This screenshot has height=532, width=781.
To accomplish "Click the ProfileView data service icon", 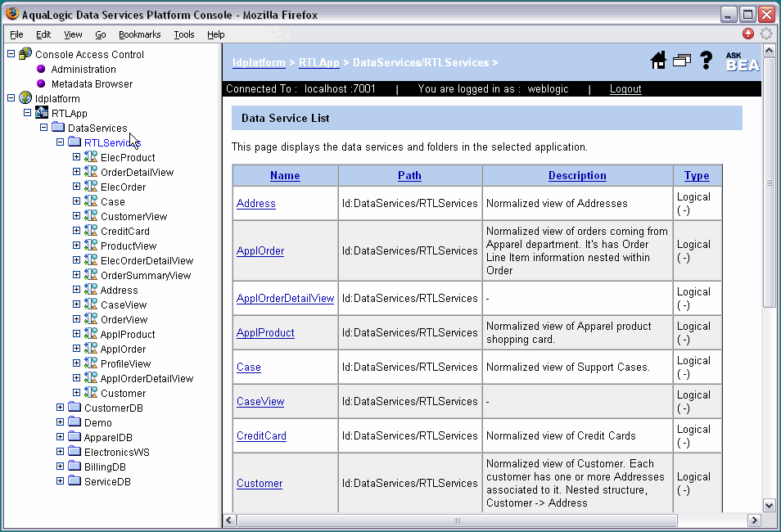I will coord(91,363).
